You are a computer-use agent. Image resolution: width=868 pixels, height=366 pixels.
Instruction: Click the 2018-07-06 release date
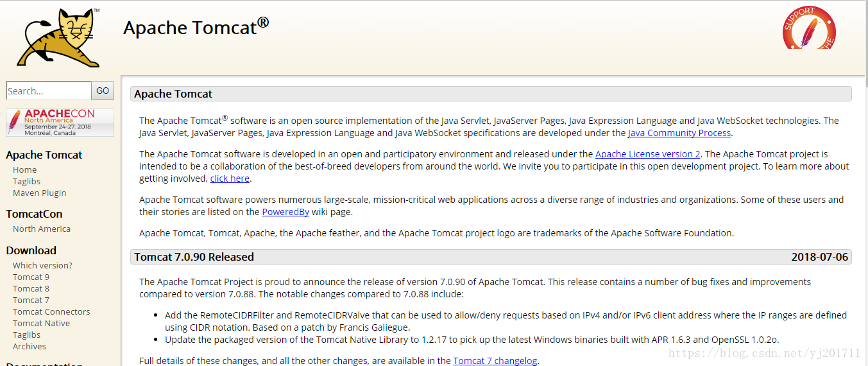pyautogui.click(x=819, y=257)
